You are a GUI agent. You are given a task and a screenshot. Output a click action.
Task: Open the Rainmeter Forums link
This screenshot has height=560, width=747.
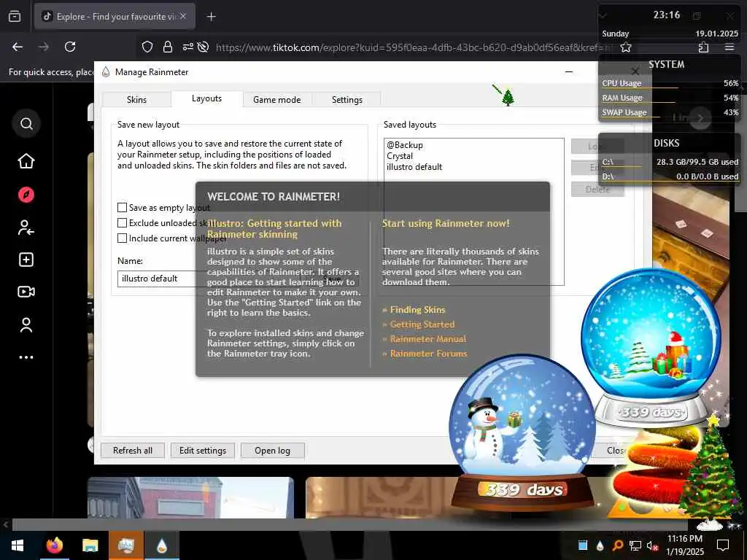[428, 354]
